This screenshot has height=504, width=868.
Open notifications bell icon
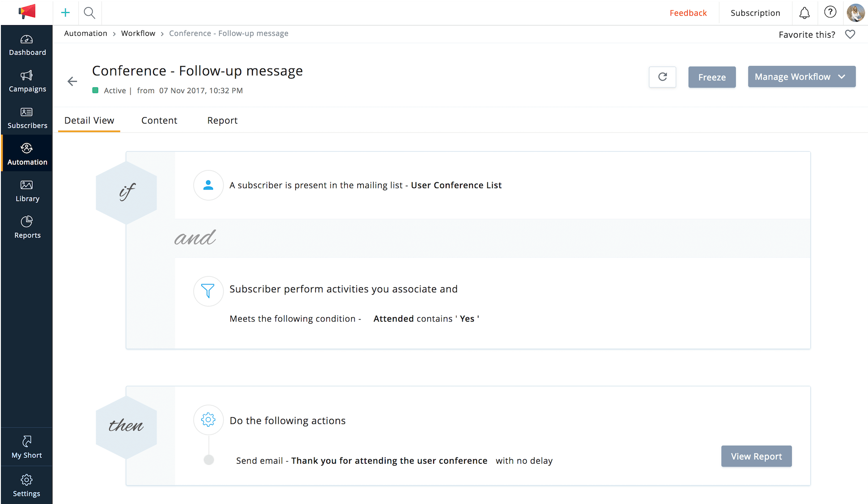804,13
